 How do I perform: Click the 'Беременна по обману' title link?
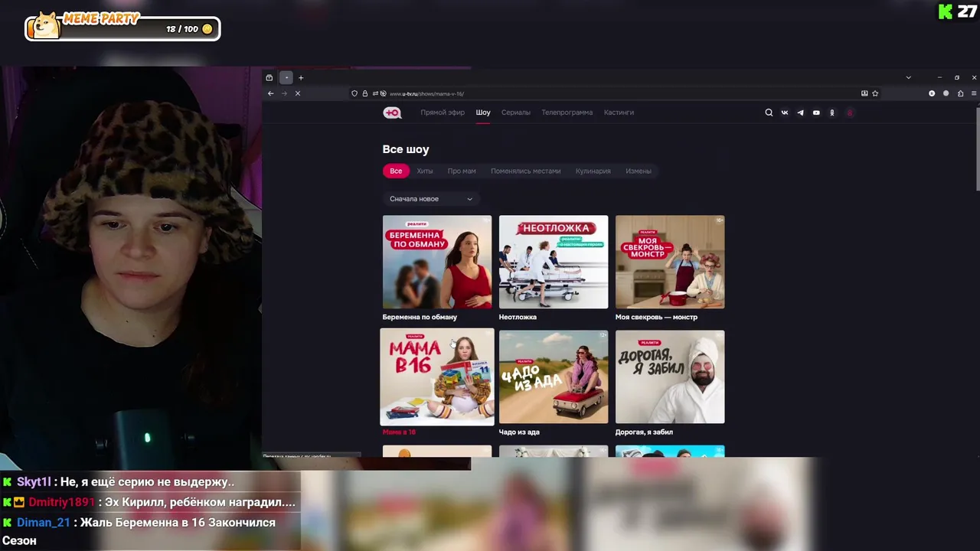(x=420, y=317)
